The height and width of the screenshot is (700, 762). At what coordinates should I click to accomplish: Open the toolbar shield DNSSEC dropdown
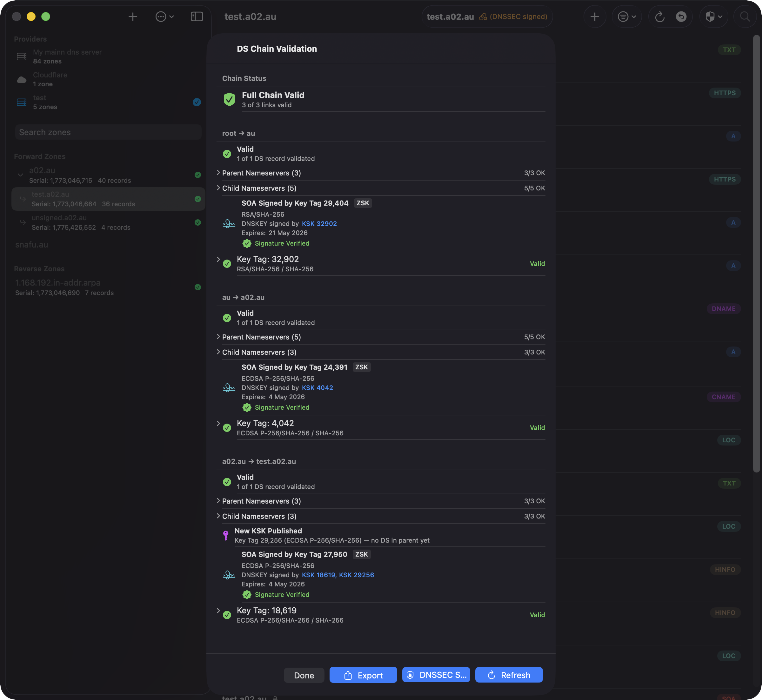pyautogui.click(x=713, y=17)
